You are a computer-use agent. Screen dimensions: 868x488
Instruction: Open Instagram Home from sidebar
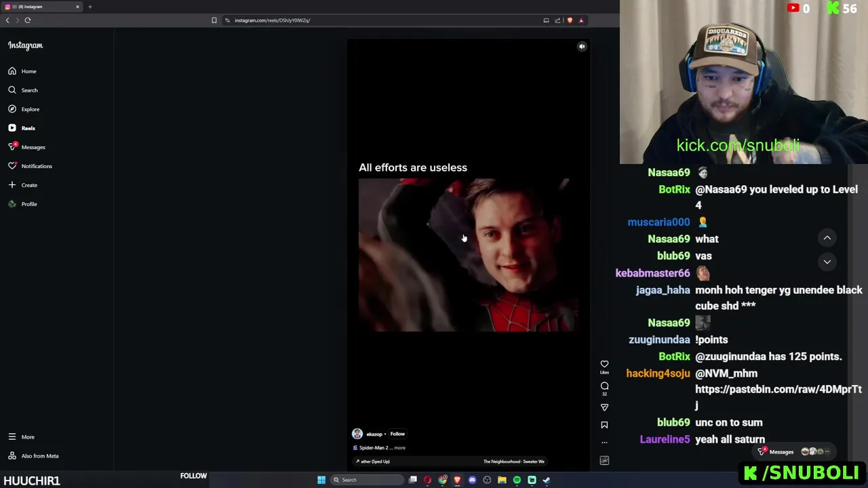(x=22, y=71)
